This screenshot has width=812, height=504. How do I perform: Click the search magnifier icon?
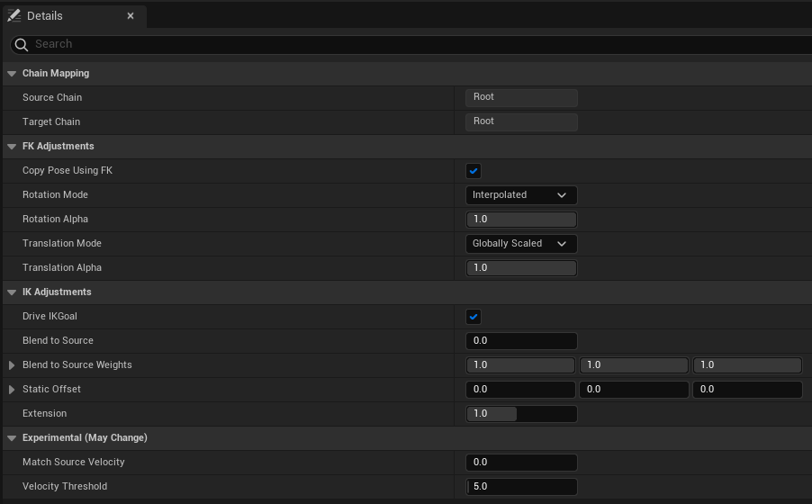(22, 44)
